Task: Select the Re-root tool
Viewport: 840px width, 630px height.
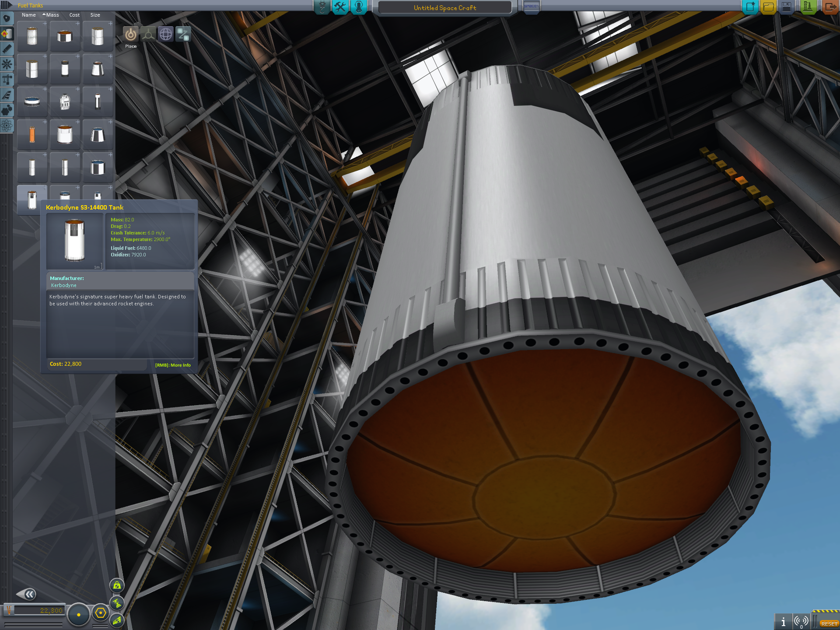Action: pos(183,34)
